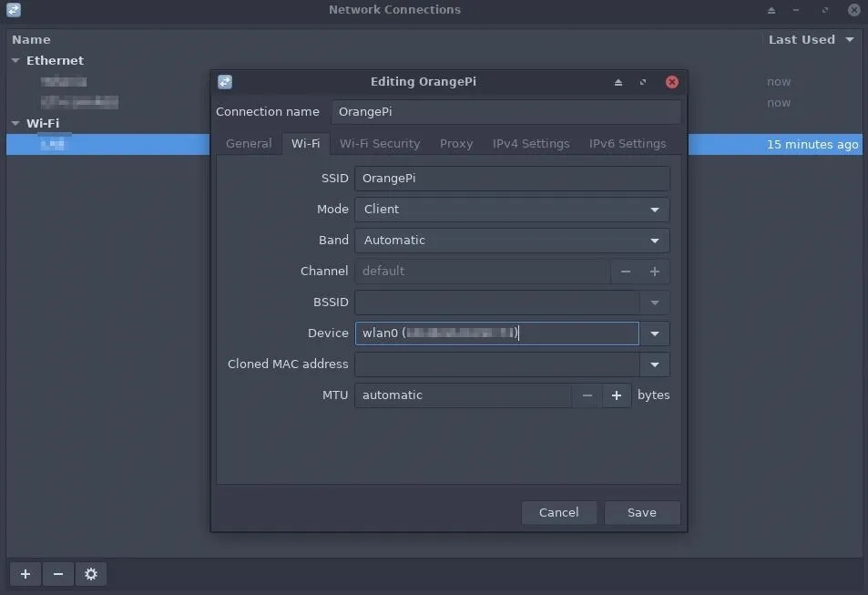Image resolution: width=868 pixels, height=595 pixels.
Task: Collapse the Ethernet connections group
Action: click(x=15, y=60)
